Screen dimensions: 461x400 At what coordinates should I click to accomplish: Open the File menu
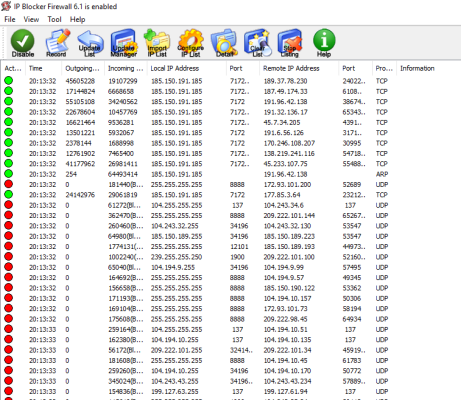(10, 19)
